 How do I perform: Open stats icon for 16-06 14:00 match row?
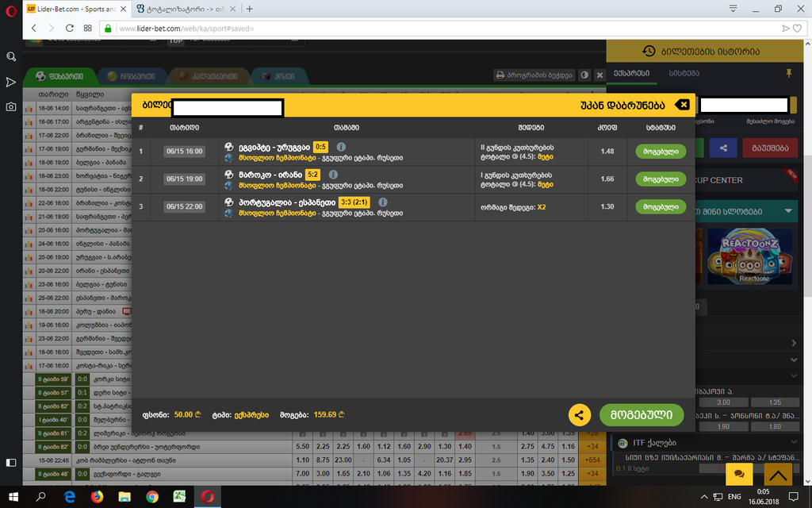click(x=29, y=108)
